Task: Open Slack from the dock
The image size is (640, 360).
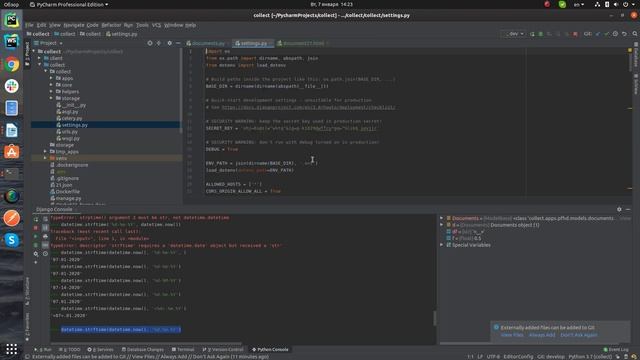Action: tap(11, 86)
